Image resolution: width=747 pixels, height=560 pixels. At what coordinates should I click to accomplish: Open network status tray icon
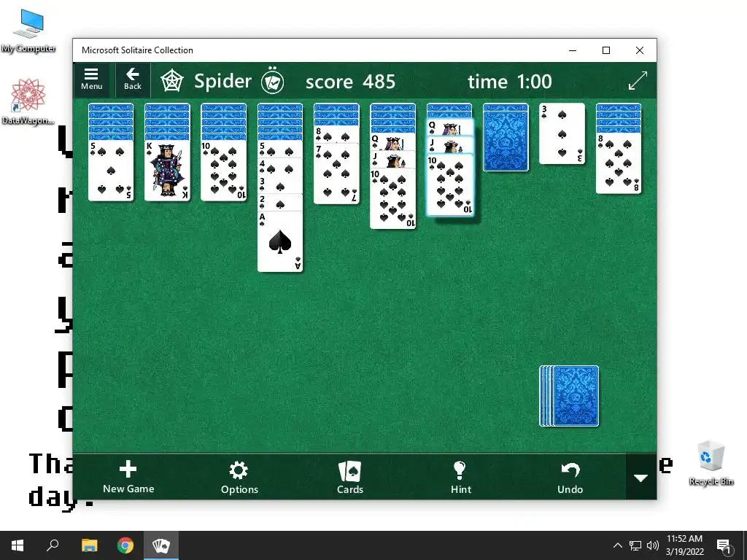tap(635, 545)
